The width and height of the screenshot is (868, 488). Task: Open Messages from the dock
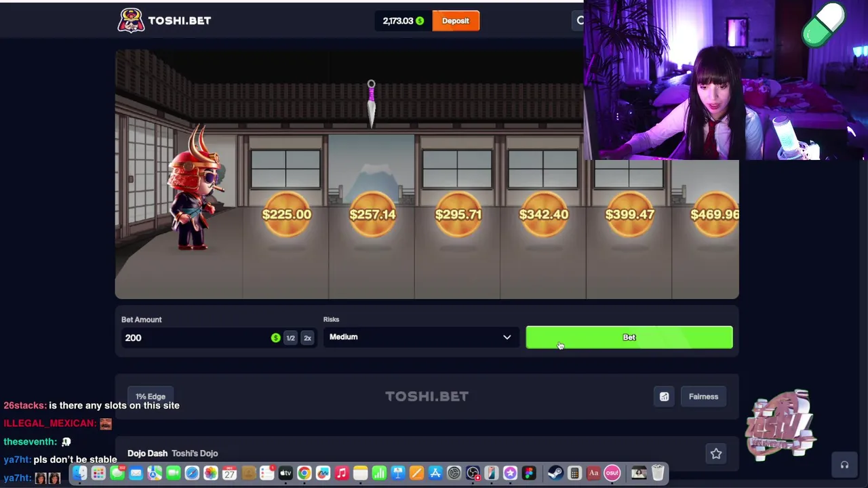(117, 473)
